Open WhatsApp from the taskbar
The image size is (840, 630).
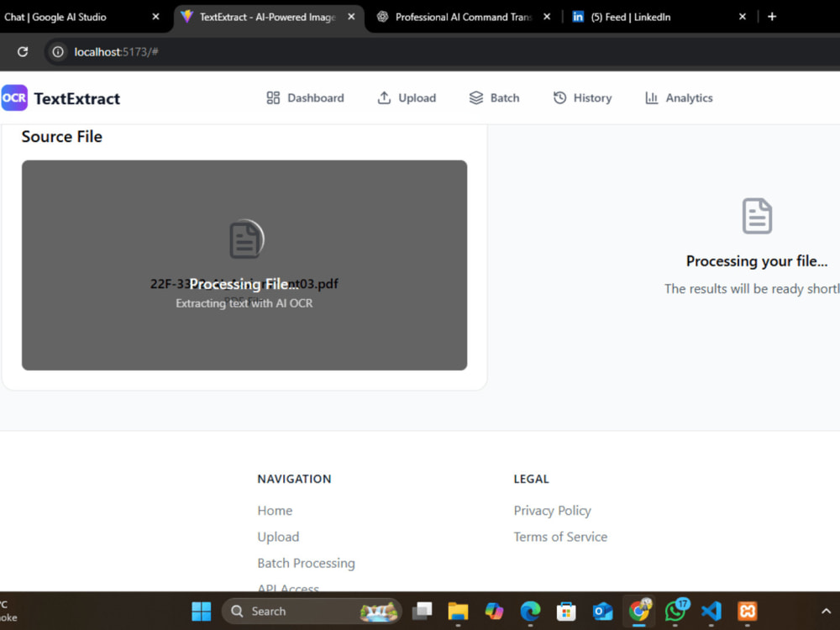coord(675,612)
